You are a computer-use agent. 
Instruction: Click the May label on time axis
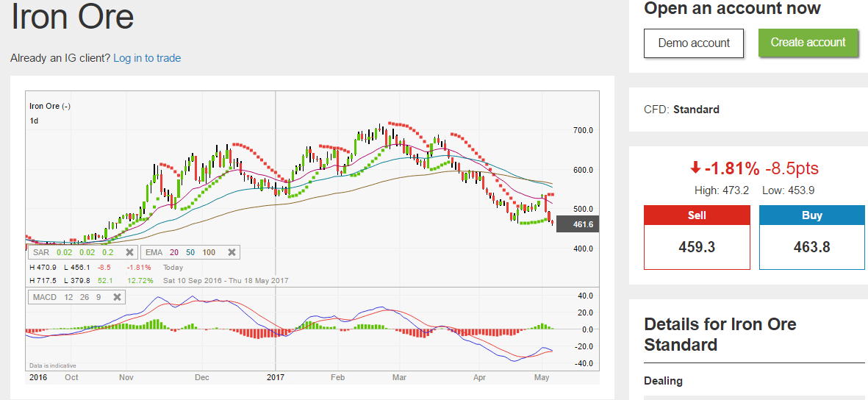[x=542, y=378]
